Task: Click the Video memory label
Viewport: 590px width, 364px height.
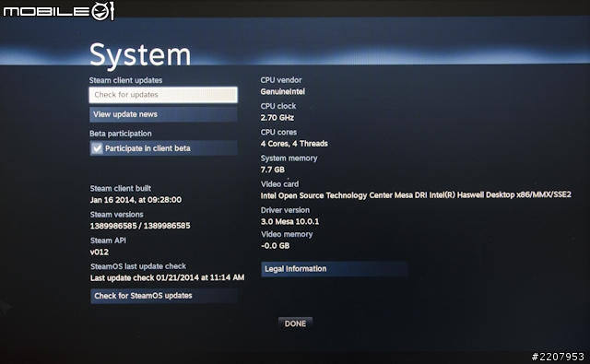Action: (287, 234)
